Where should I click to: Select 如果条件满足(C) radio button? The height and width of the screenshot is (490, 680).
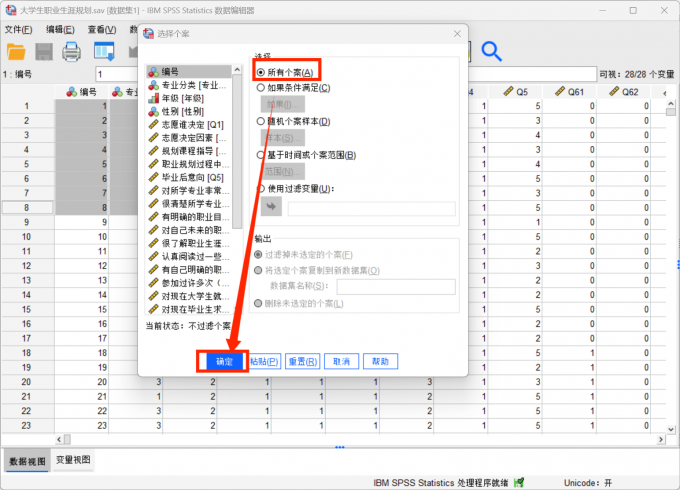pos(261,88)
